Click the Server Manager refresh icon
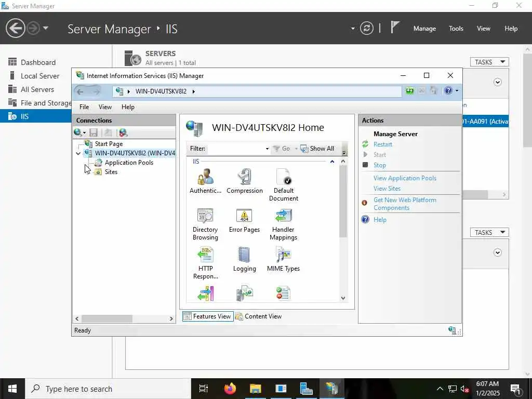532x399 pixels. 366,28
